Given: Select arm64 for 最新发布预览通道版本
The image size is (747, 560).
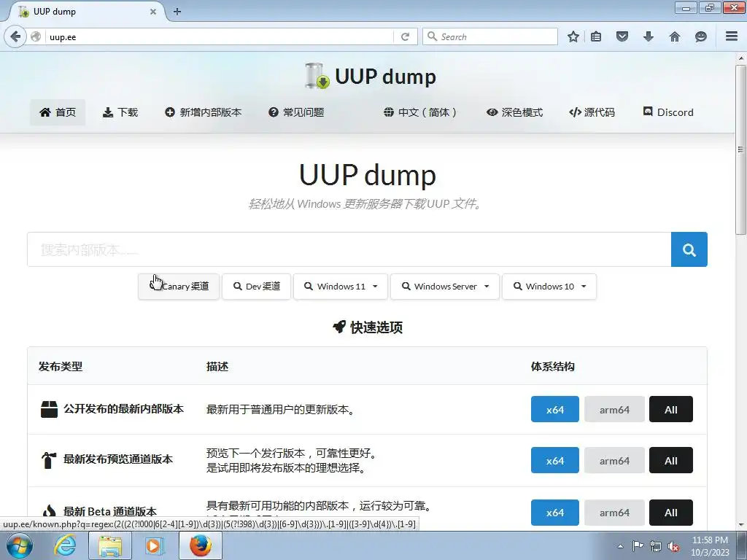Looking at the screenshot, I should [x=614, y=460].
